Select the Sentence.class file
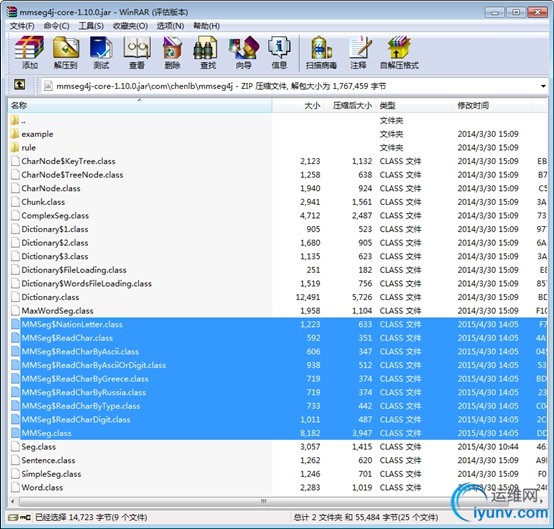This screenshot has height=529, width=554. [48, 460]
